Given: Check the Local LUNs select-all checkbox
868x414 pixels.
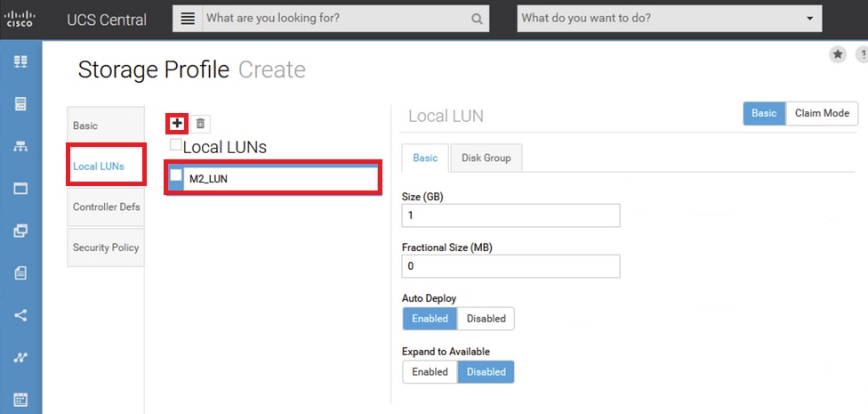Looking at the screenshot, I should 175,144.
